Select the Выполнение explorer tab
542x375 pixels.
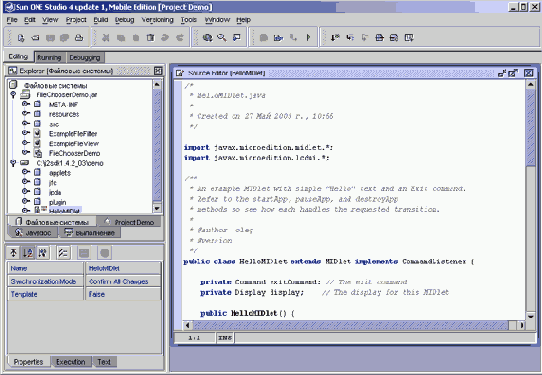[90, 233]
